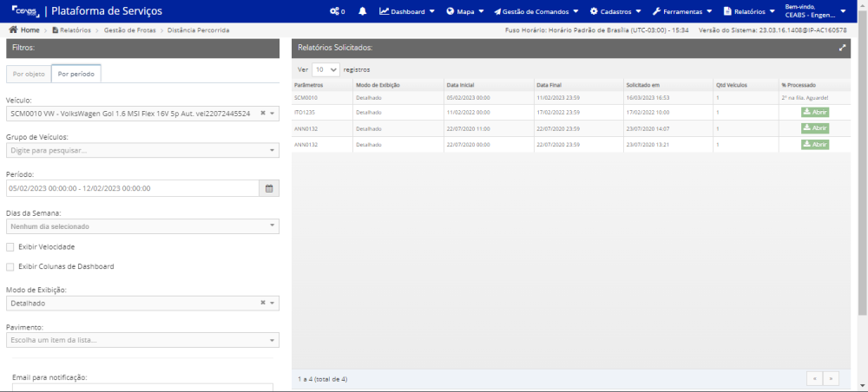
Task: Click '1 a 4 (total de 4)' text
Action: click(x=322, y=379)
